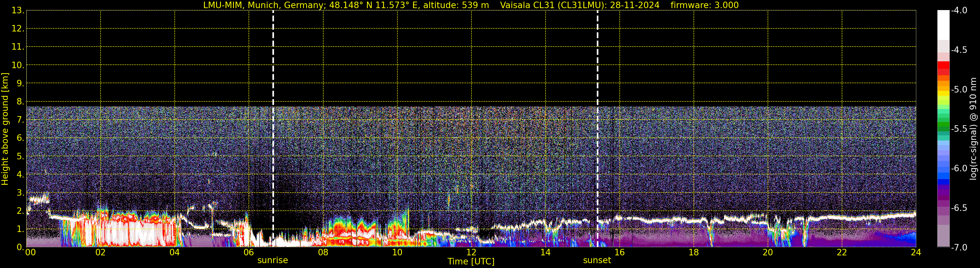Click the 'log(rc-signal) @ 910 nm' colorbar title
Screen dimensions: 980x268
(x=973, y=129)
